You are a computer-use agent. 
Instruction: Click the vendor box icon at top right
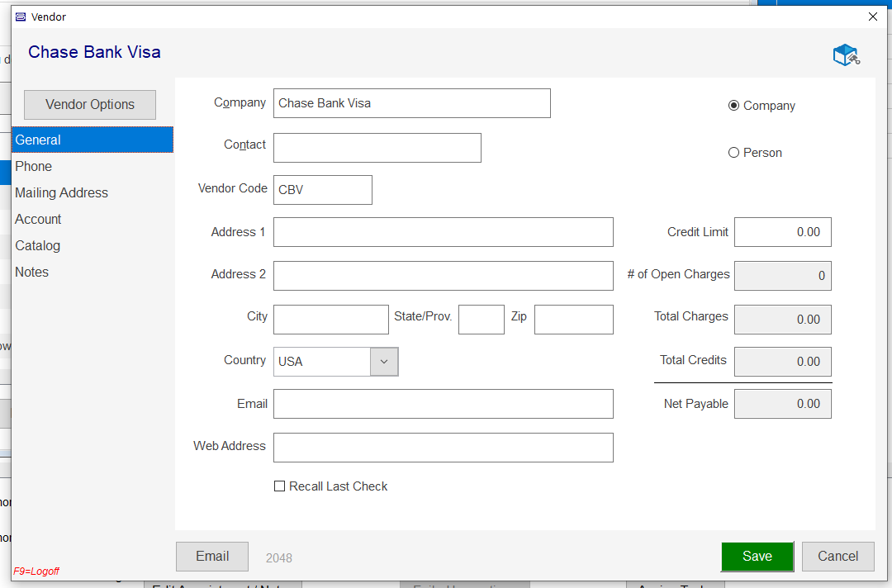(846, 55)
